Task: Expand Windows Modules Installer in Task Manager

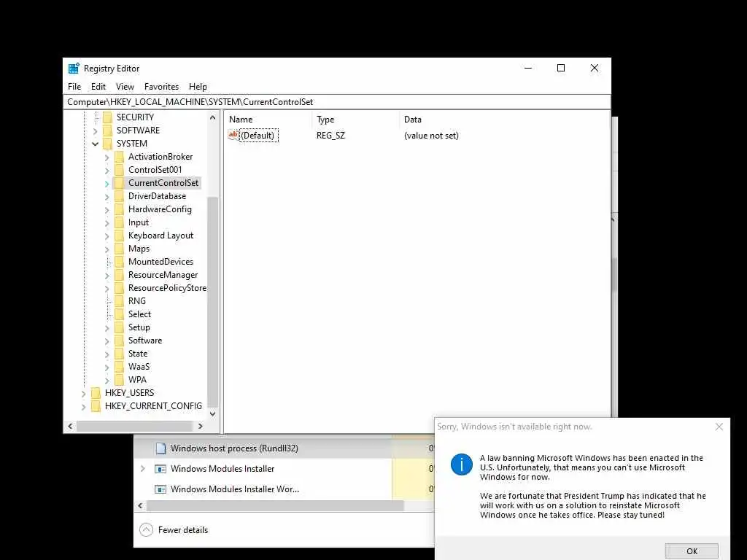Action: pos(142,469)
